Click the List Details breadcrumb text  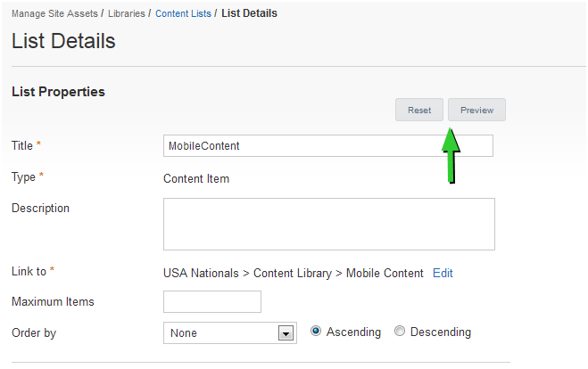pos(249,13)
